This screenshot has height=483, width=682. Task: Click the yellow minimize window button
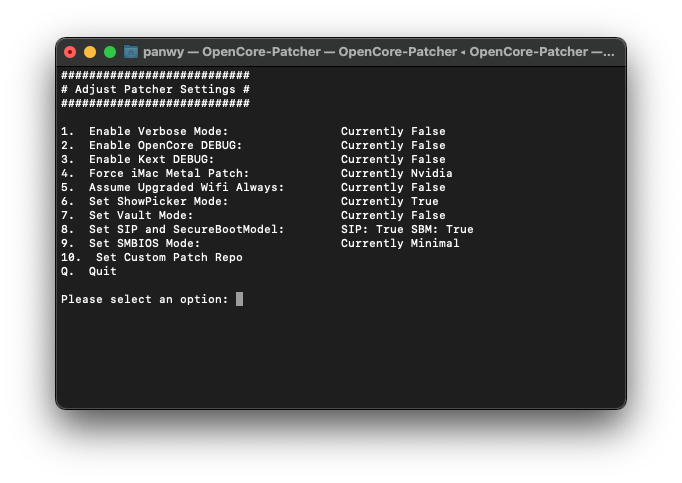[90, 52]
